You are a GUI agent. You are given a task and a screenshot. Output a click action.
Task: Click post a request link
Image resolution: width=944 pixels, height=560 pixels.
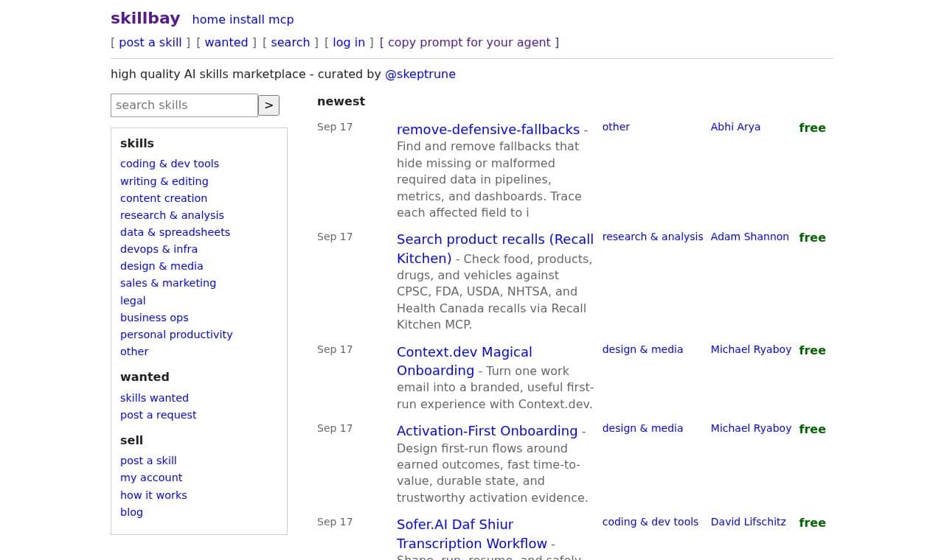[158, 415]
